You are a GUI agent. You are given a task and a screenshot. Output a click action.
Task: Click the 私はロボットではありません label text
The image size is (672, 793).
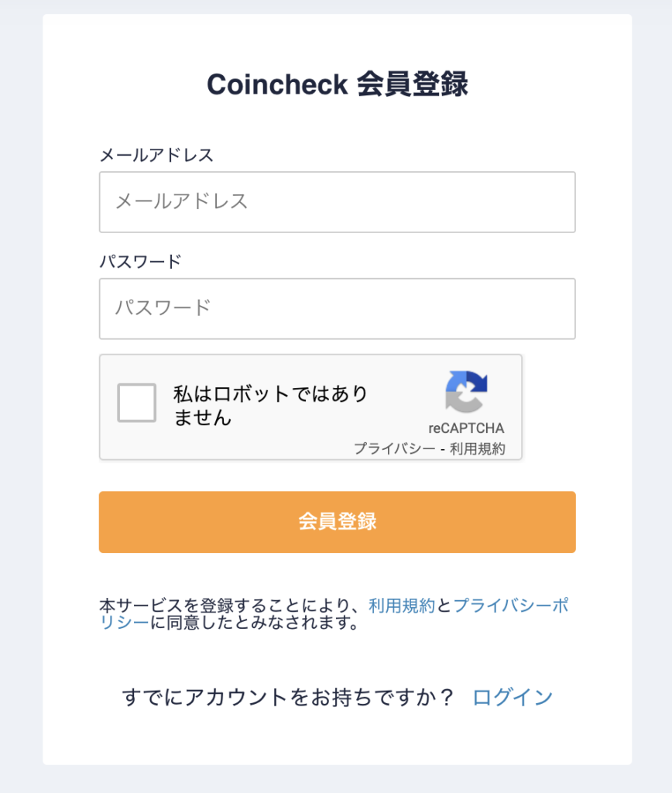270,405
